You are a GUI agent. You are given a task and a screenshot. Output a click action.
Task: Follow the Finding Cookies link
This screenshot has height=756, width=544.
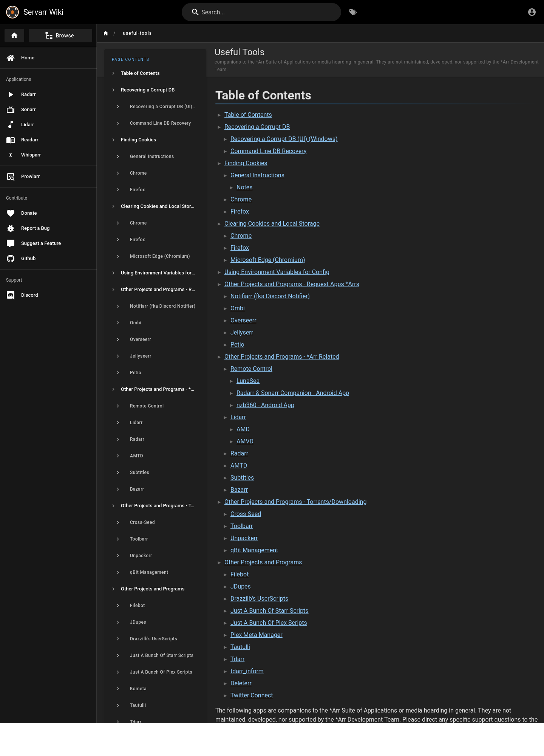(x=246, y=163)
